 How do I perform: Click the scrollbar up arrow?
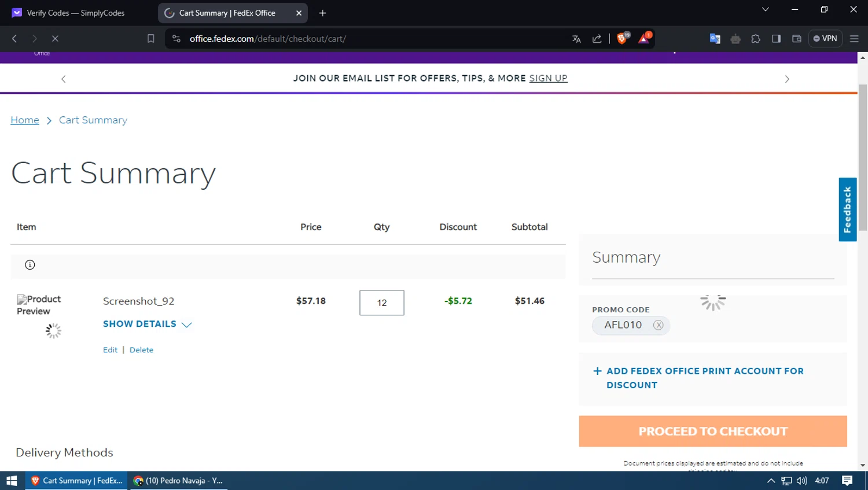pyautogui.click(x=863, y=57)
